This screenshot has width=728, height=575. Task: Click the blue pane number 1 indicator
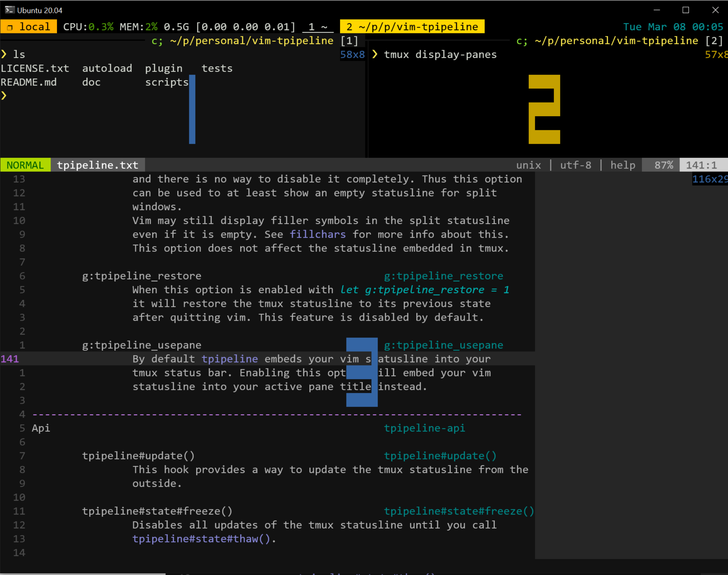click(x=192, y=109)
